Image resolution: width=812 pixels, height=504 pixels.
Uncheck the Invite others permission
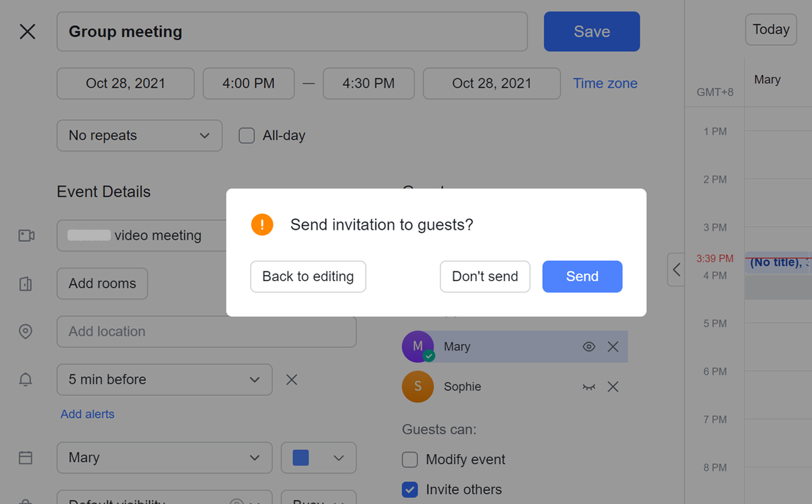click(410, 490)
